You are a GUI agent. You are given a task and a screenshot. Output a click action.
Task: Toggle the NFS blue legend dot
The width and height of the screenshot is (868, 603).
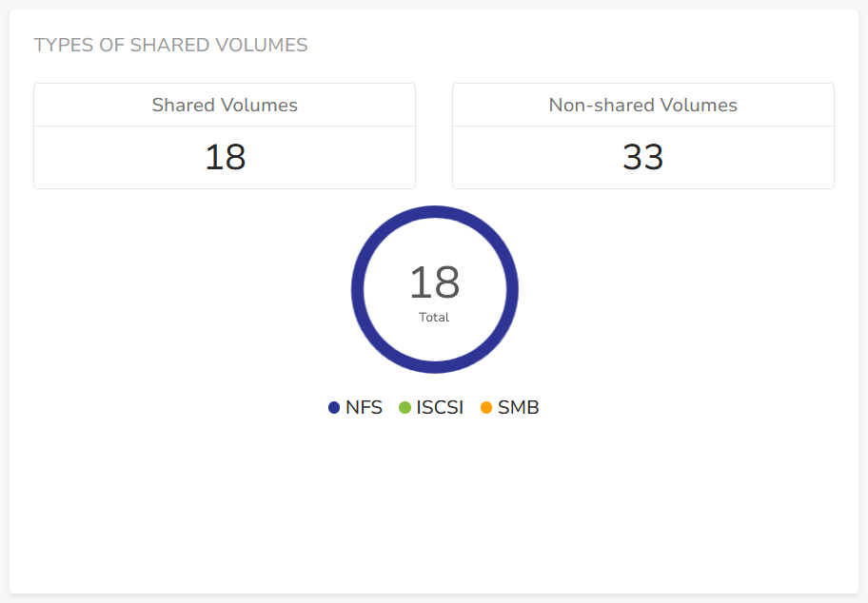pyautogui.click(x=334, y=408)
